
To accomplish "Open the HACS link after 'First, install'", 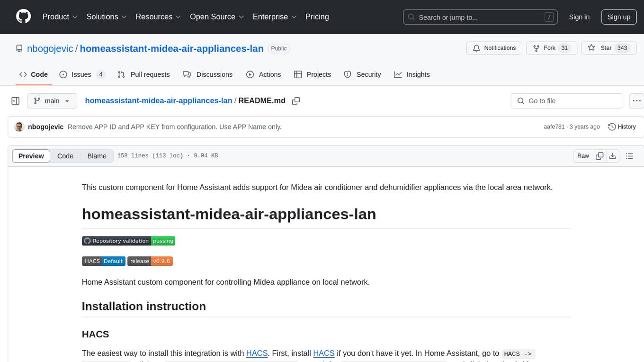I will pyautogui.click(x=324, y=353).
